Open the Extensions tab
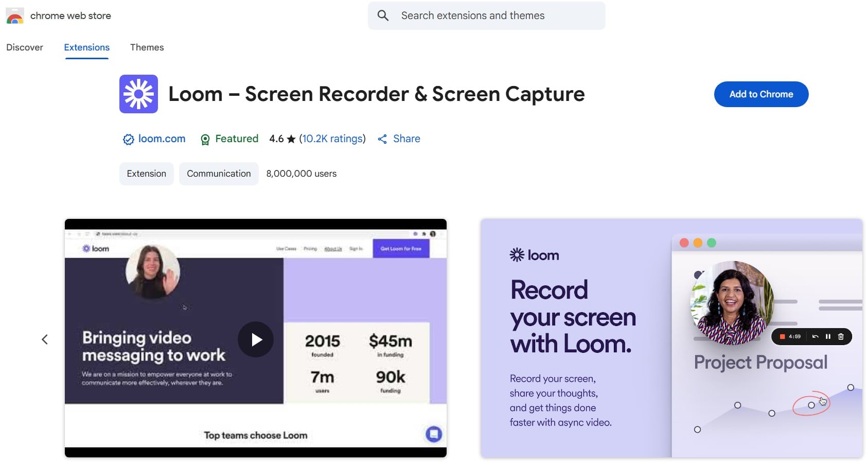This screenshot has height=462, width=868. pos(86,47)
